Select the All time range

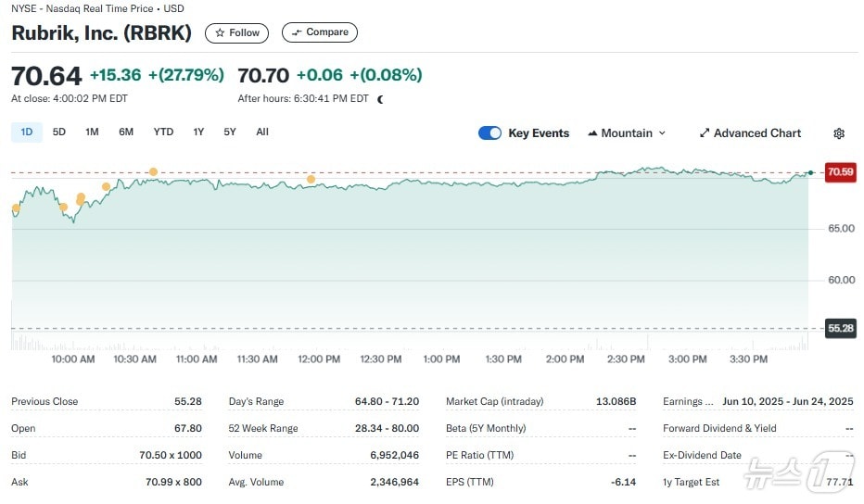pos(262,132)
